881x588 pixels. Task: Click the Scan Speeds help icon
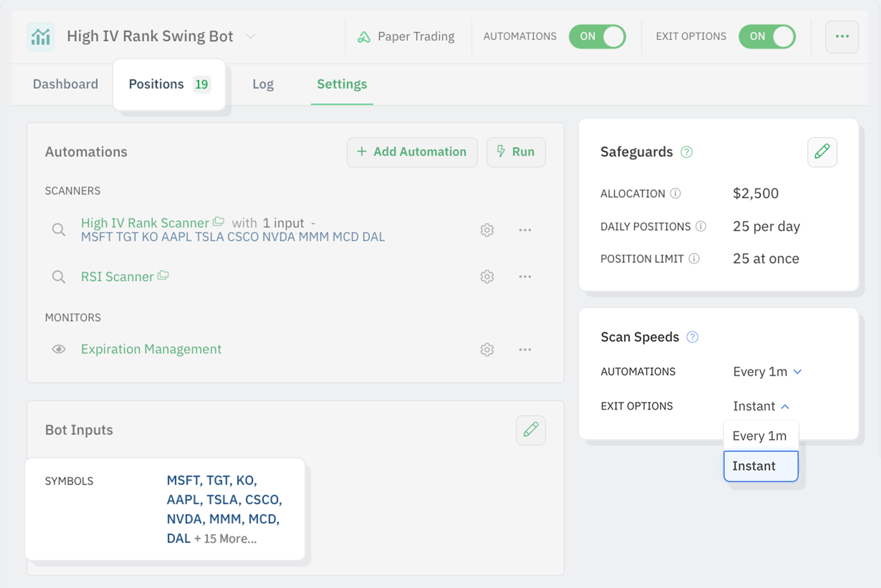693,336
